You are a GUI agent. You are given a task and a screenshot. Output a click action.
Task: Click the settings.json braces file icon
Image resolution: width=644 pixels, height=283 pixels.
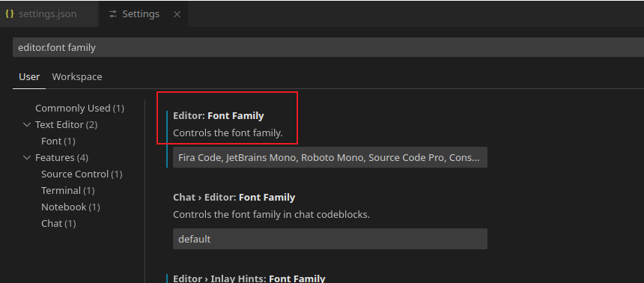point(10,13)
